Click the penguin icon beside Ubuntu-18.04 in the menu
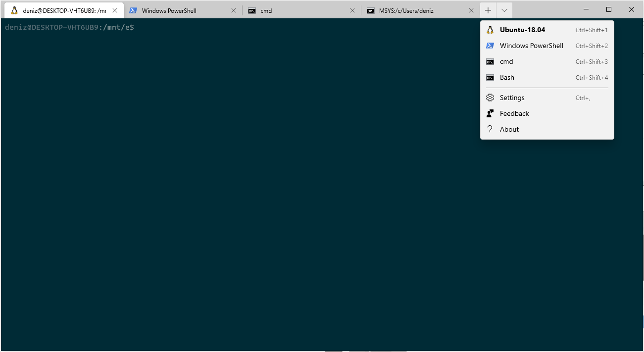Image resolution: width=644 pixels, height=352 pixels. (490, 30)
